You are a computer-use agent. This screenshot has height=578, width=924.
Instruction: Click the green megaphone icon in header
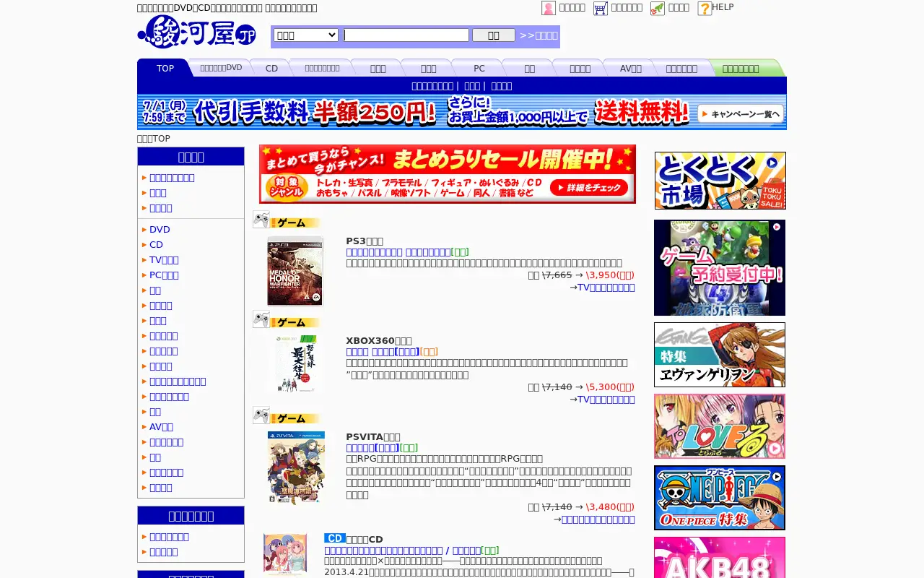click(658, 8)
